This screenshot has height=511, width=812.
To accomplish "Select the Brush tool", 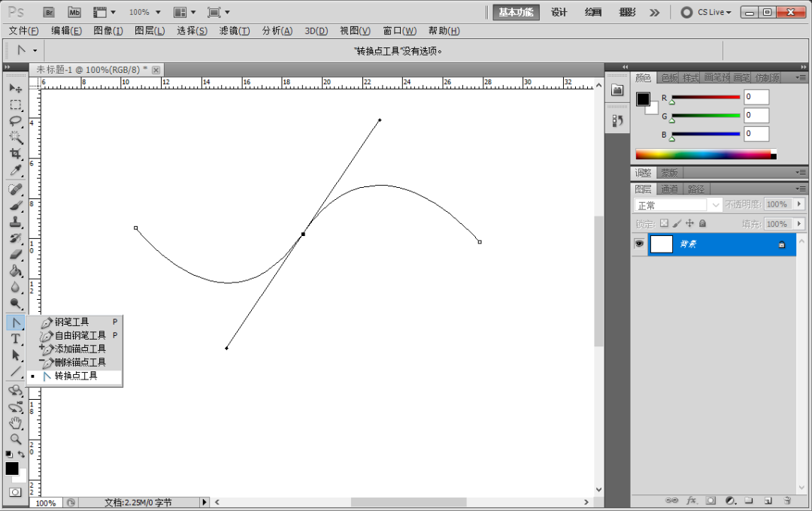I will (16, 206).
